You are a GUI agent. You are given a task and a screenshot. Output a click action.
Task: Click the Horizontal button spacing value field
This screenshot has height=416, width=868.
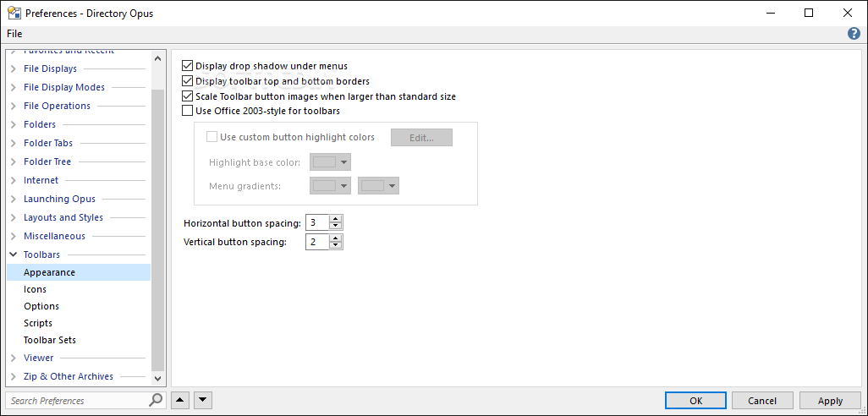[317, 223]
